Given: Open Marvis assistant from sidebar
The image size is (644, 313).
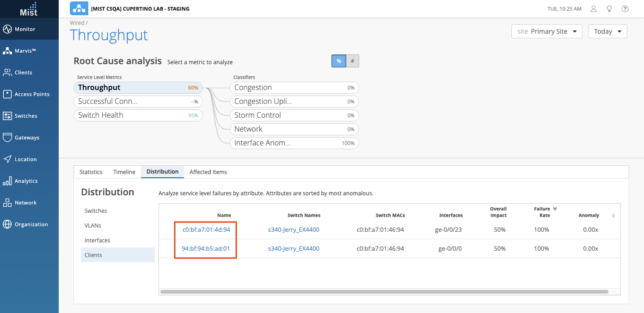Looking at the screenshot, I should 25,51.
